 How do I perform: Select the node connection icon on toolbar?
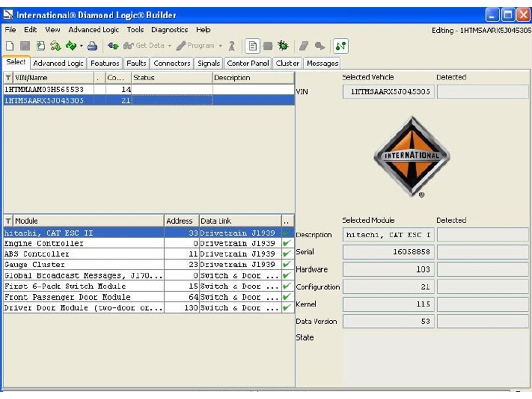(341, 46)
